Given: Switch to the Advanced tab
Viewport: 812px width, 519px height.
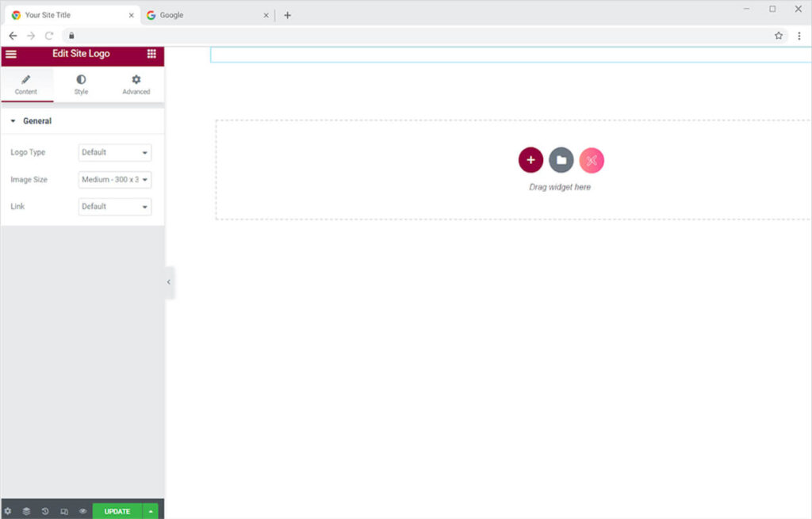Looking at the screenshot, I should point(136,85).
